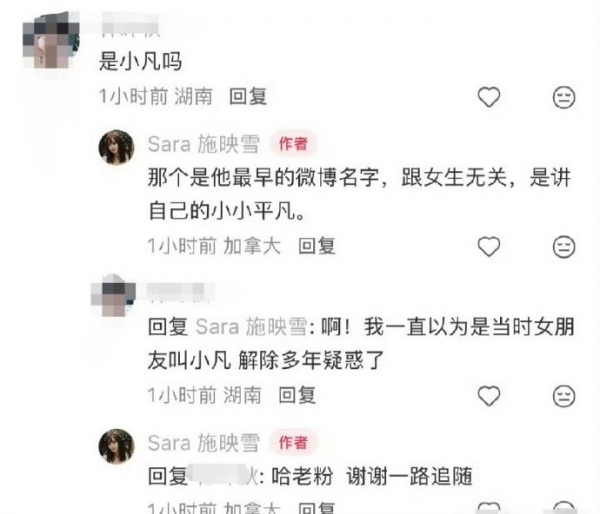
Task: Reply to Sara's 小小平凡 comment
Action: 317,246
